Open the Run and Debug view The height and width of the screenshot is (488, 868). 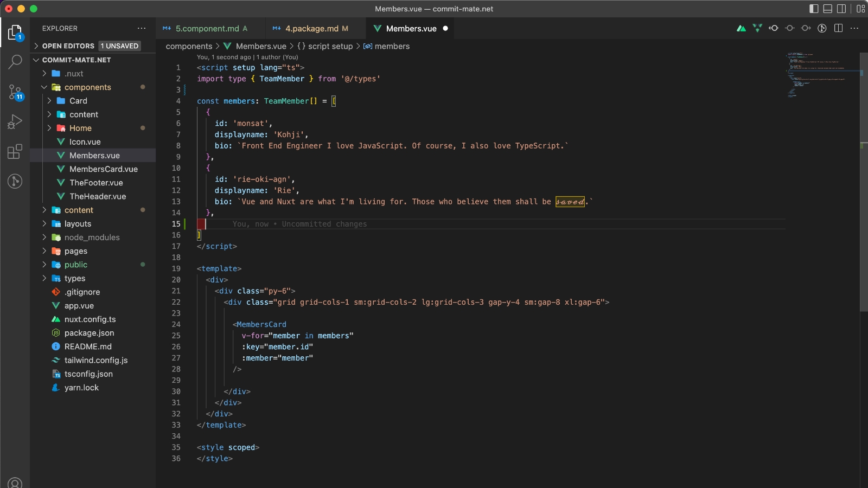[x=15, y=121]
